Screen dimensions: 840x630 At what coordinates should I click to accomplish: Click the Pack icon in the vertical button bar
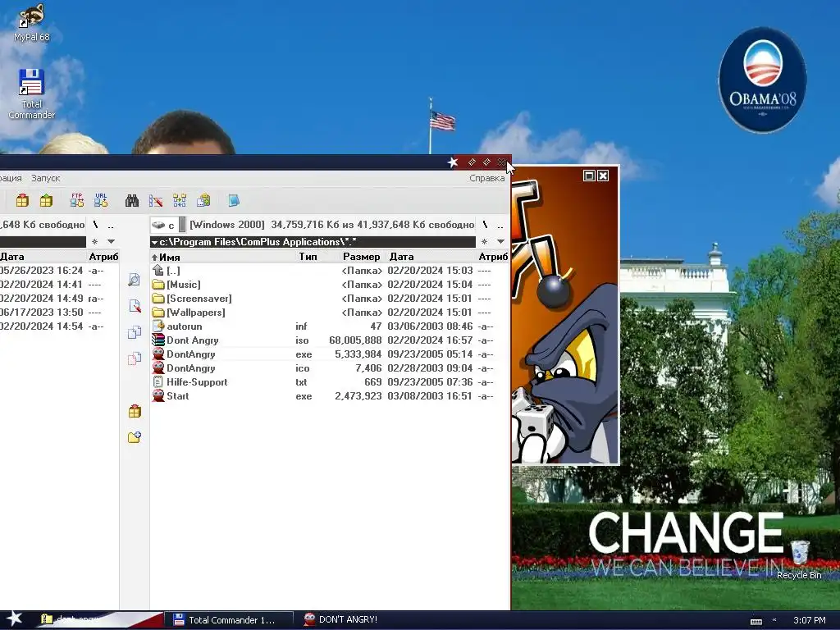(135, 411)
